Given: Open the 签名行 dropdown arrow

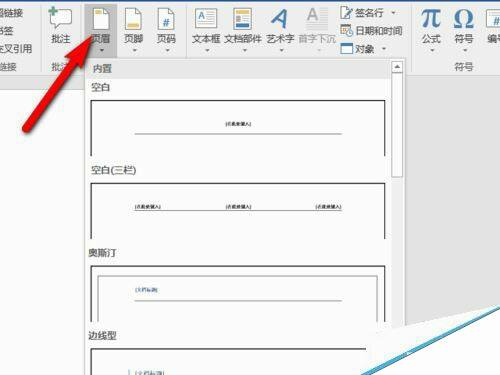Looking at the screenshot, I should click(393, 13).
